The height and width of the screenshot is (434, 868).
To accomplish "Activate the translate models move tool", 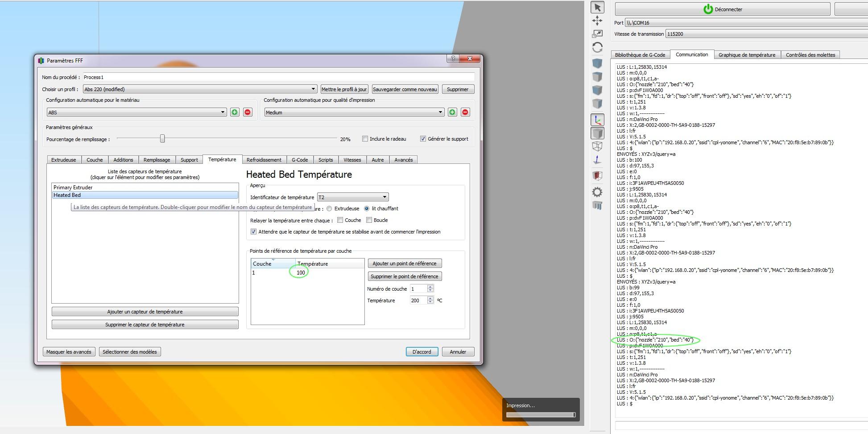I will [x=597, y=21].
